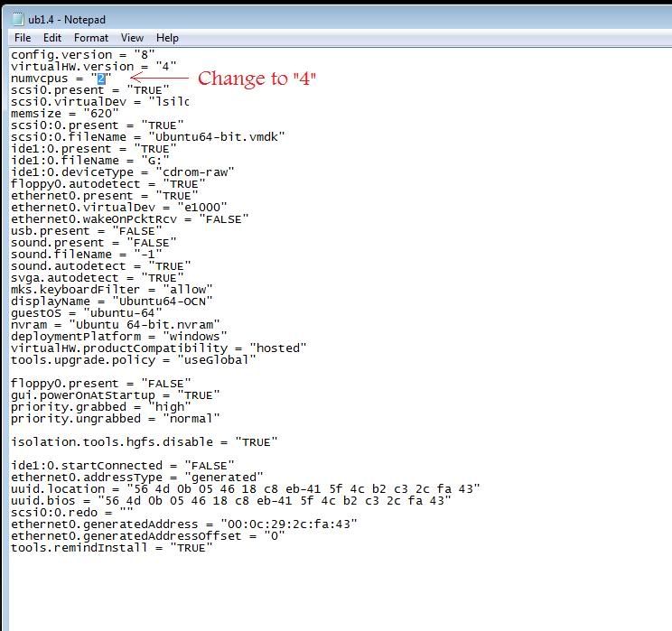This screenshot has height=631, width=672.
Task: Click the tools.remindInstall line
Action: tap(112, 548)
